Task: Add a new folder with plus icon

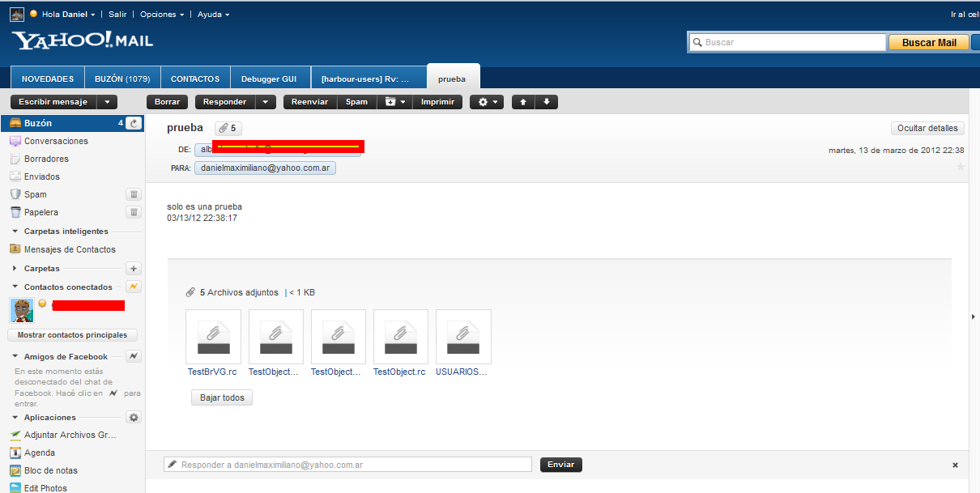Action: click(x=134, y=269)
